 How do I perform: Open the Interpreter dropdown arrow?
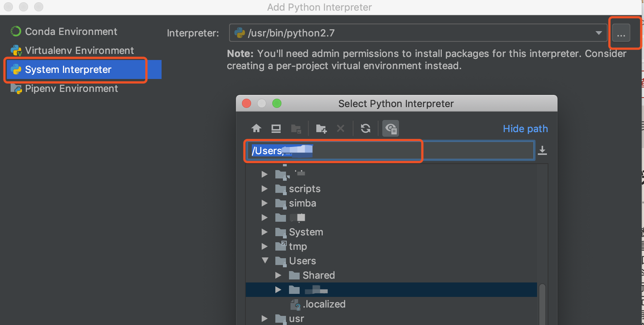click(599, 33)
